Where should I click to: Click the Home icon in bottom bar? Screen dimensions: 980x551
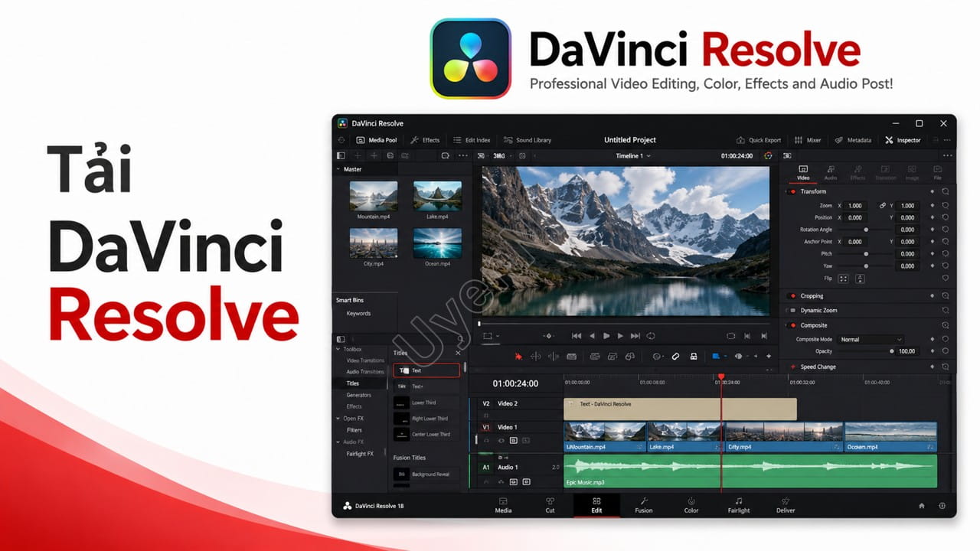click(922, 506)
